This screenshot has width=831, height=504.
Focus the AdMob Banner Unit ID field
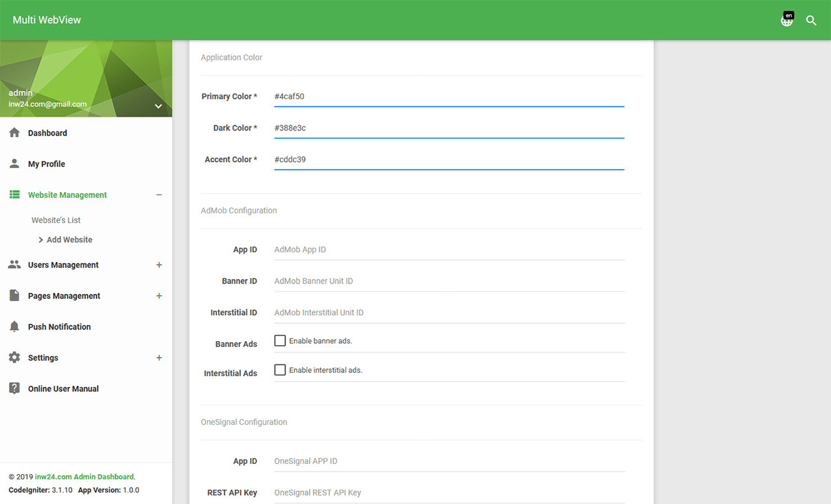449,282
